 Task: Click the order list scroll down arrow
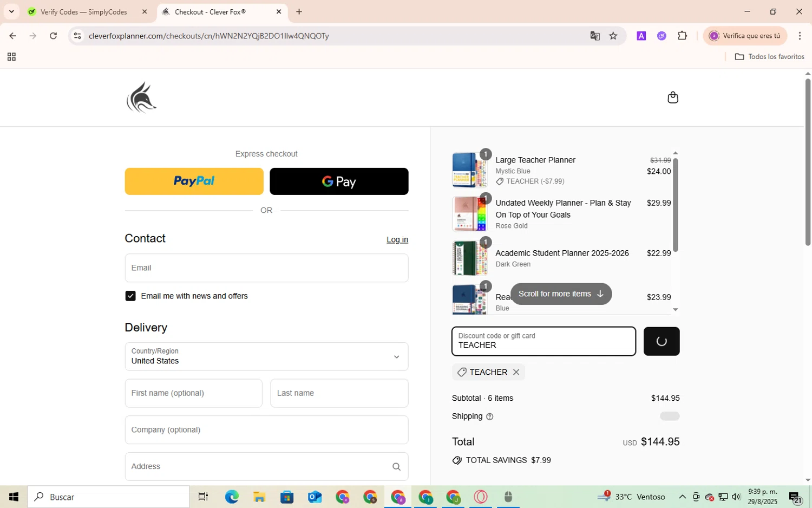click(x=675, y=310)
